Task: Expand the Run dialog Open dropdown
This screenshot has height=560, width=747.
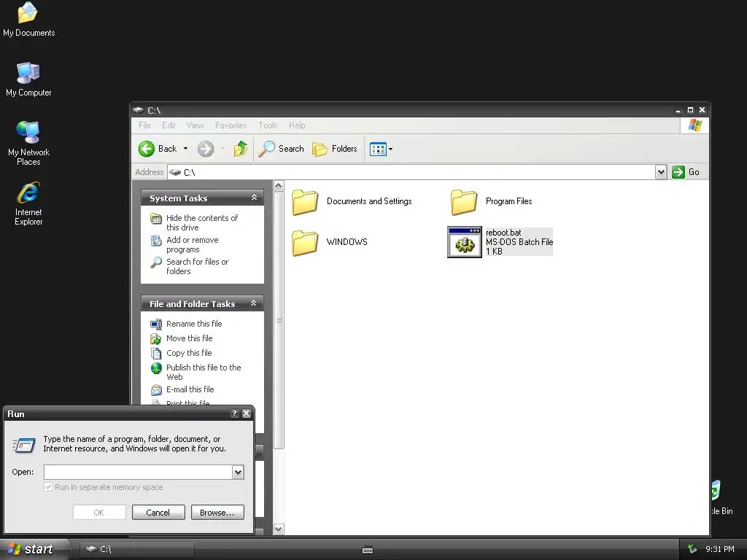Action: point(238,472)
